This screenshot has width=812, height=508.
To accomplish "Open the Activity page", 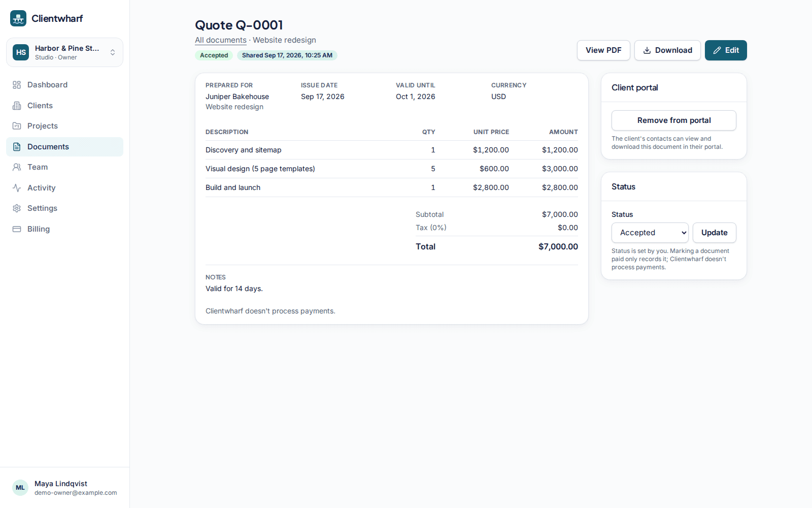I will point(64,188).
